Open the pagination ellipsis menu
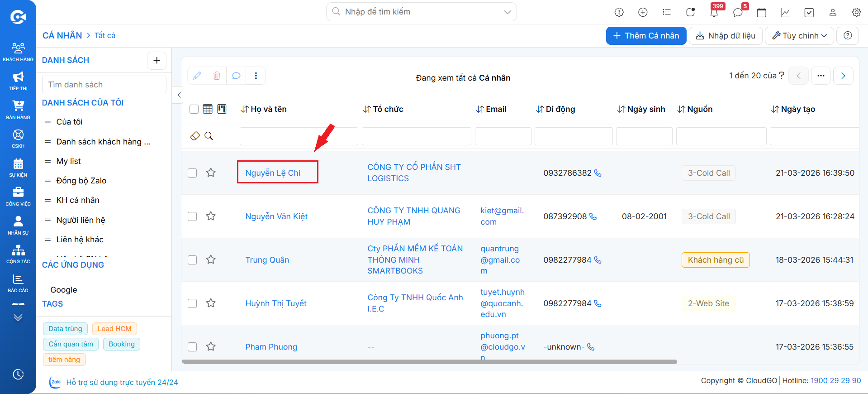868x394 pixels. (821, 76)
